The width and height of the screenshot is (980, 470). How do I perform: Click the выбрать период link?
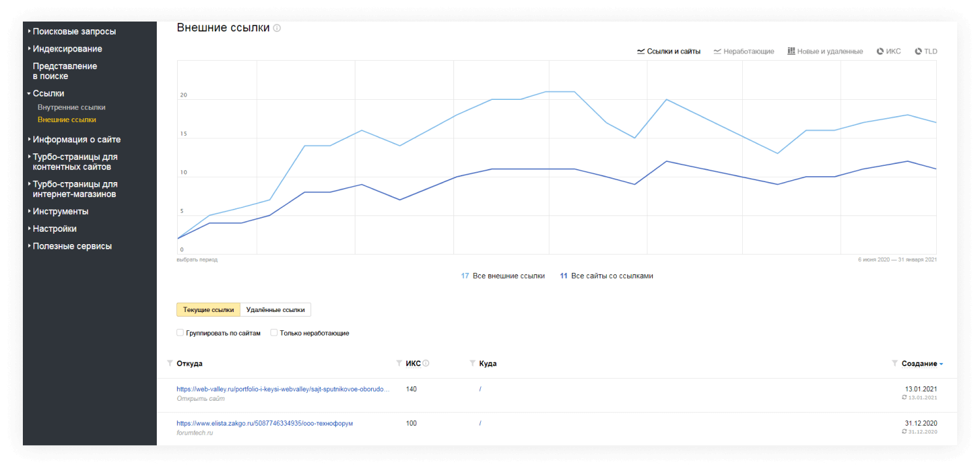coord(197,260)
